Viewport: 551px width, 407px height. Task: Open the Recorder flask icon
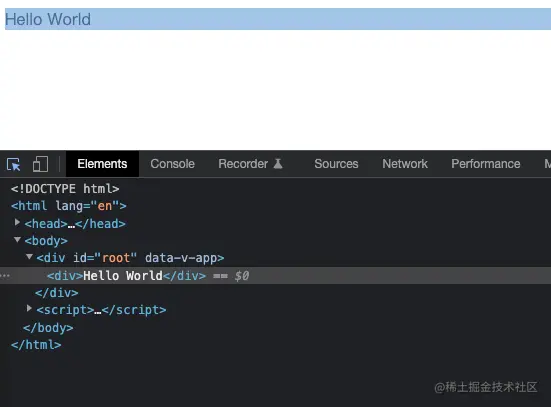tap(278, 164)
